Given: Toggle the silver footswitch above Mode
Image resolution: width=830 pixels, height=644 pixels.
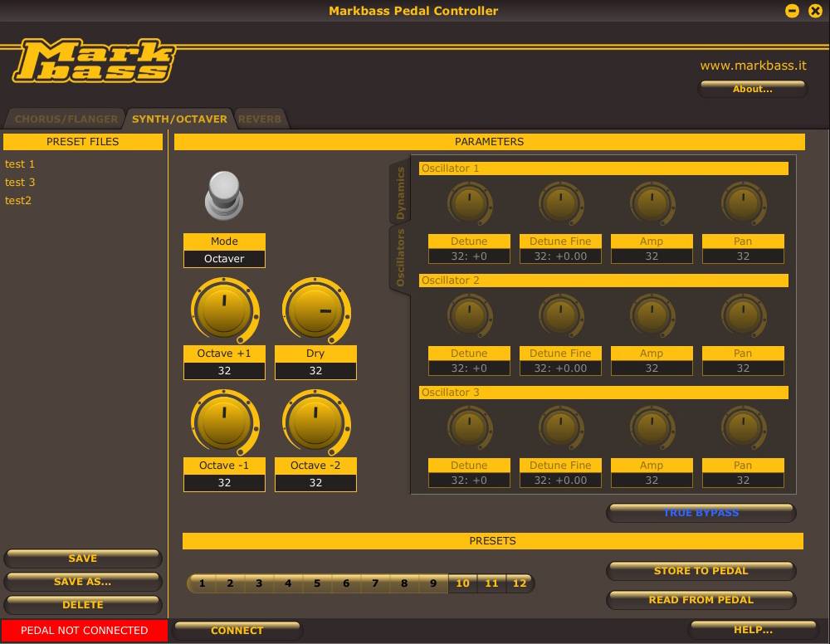Looking at the screenshot, I should [x=224, y=194].
